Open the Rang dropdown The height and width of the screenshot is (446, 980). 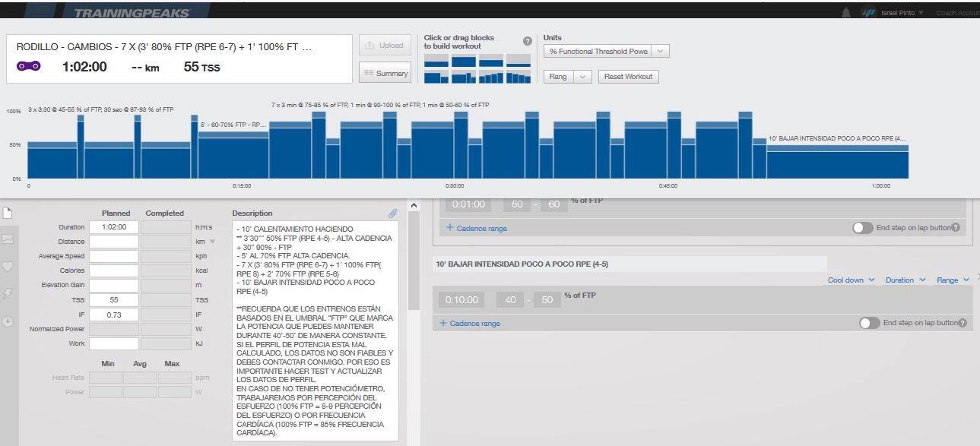tap(568, 76)
